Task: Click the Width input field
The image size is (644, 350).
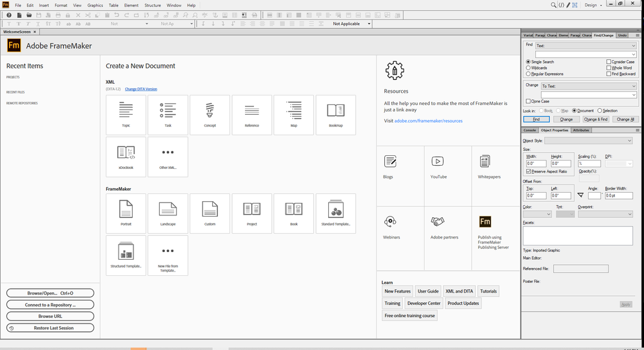Action: pyautogui.click(x=536, y=164)
